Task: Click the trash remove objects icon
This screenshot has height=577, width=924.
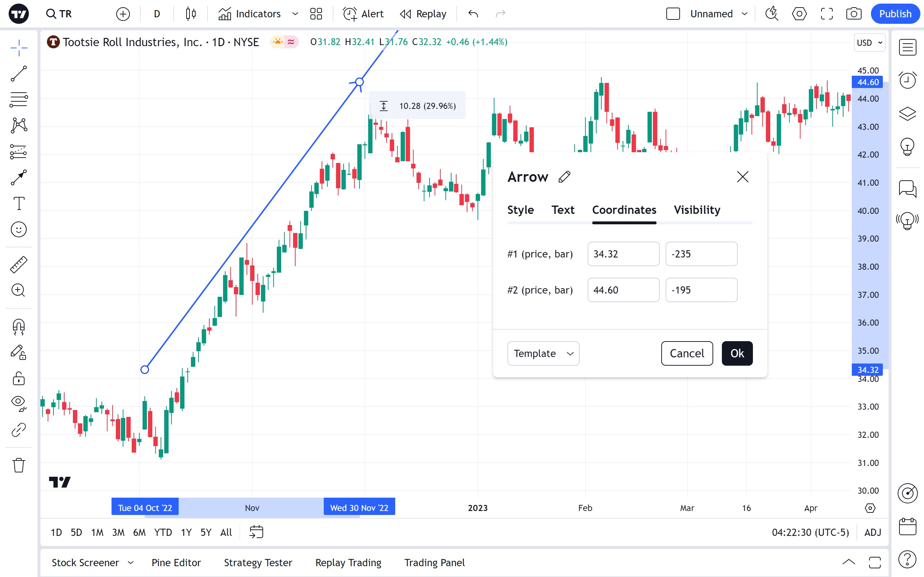Action: tap(19, 465)
